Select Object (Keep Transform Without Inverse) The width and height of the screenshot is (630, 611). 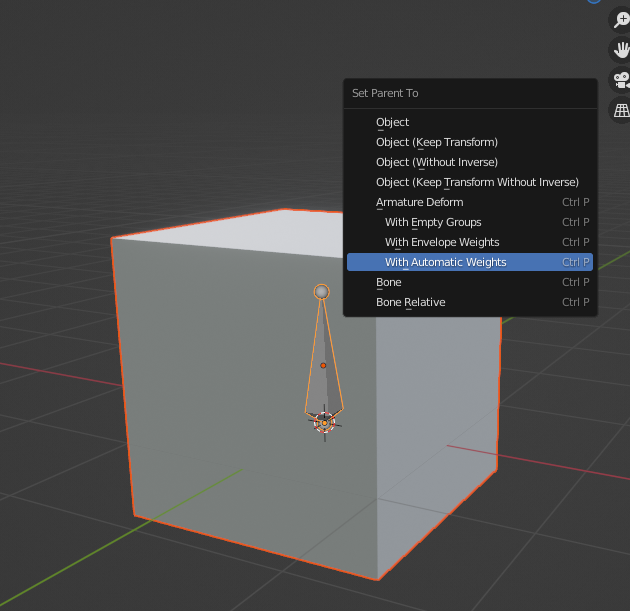[477, 182]
